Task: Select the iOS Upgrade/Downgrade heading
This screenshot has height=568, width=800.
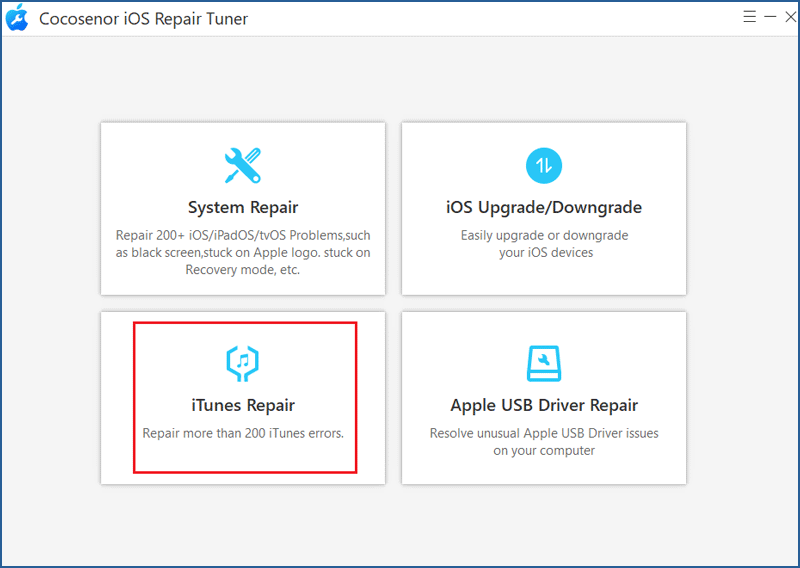Action: coord(544,207)
